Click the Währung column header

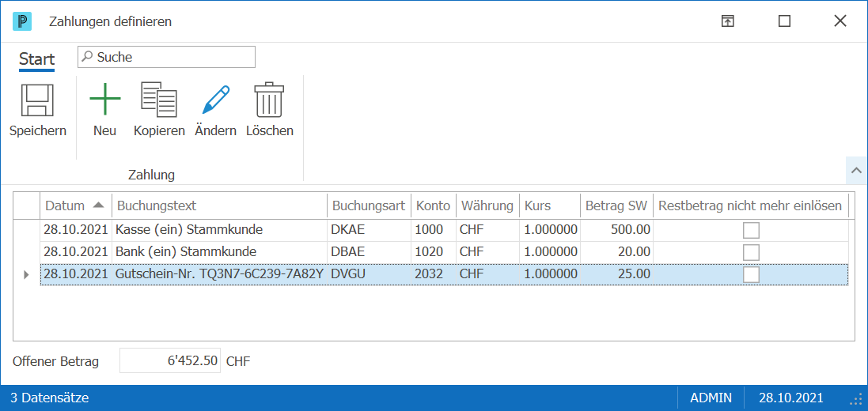487,205
